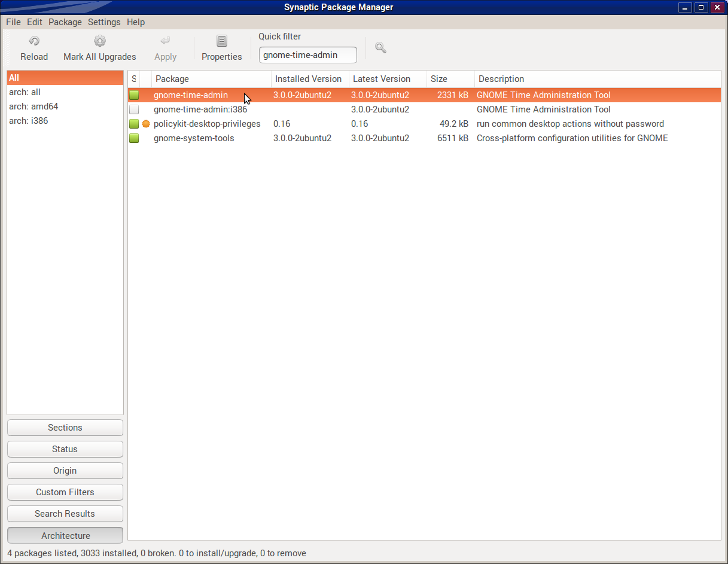Click the greyed-out Apply toolbar button

click(166, 48)
